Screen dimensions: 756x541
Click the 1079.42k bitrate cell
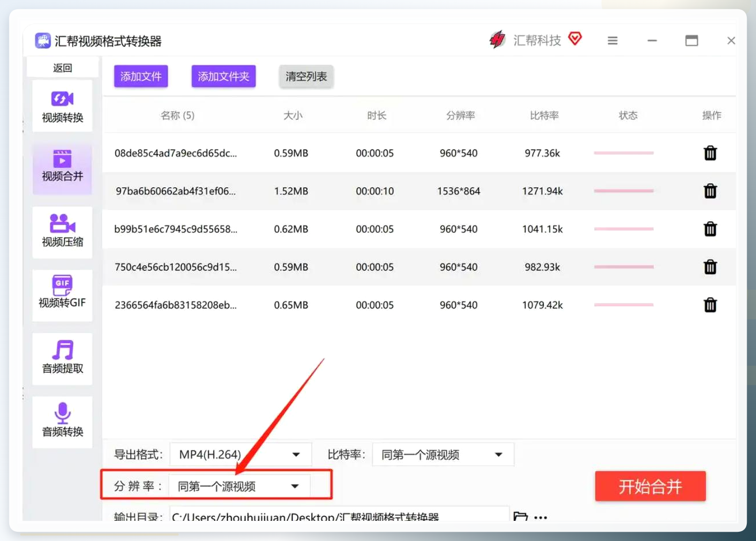(x=542, y=305)
